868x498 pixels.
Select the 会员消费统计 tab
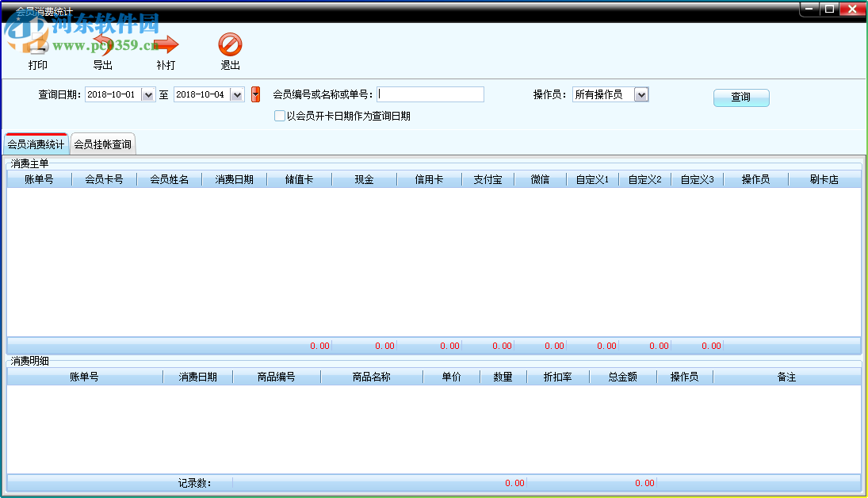36,144
